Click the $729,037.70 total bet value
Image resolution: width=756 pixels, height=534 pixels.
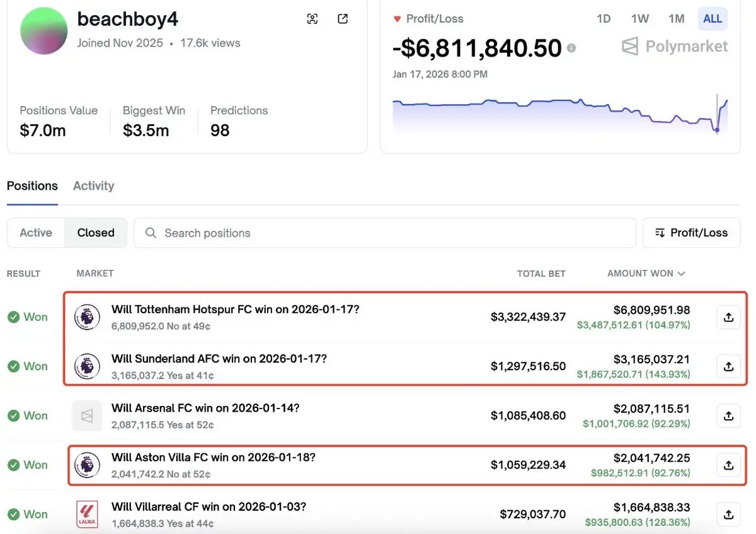point(533,514)
